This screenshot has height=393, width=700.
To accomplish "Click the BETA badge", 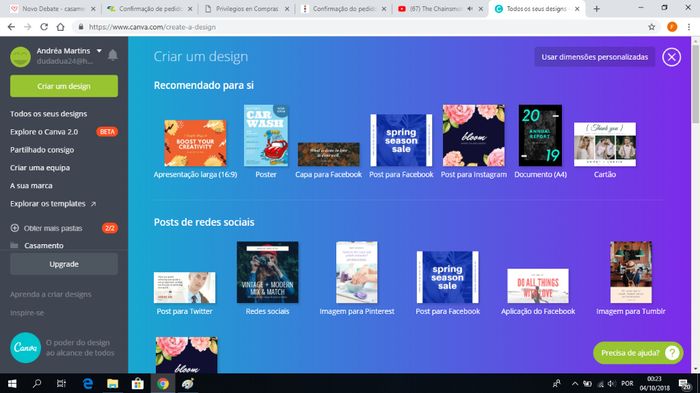I will (107, 132).
